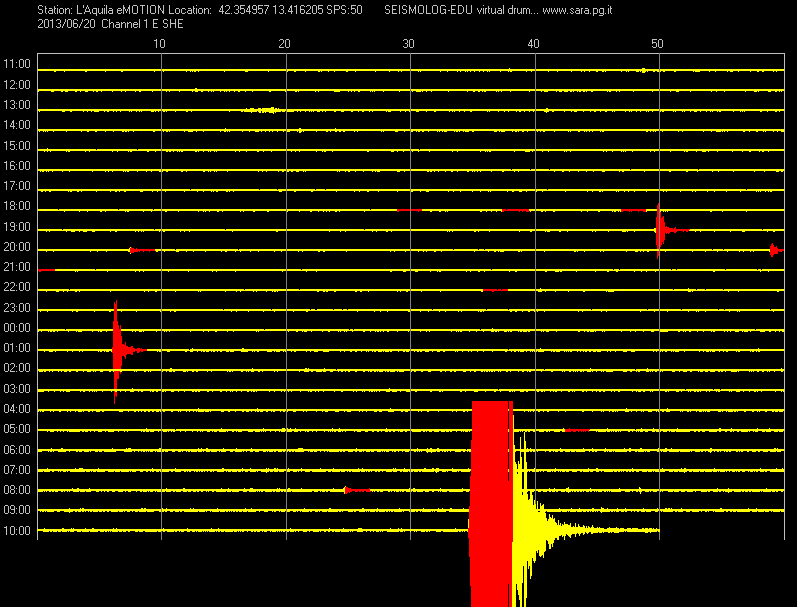The image size is (797, 607).
Task: Click the 18:00 trace time label
Action: tap(17, 206)
